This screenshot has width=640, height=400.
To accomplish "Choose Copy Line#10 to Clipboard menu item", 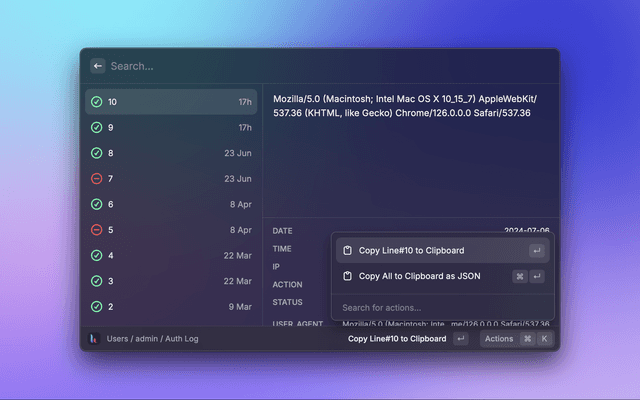I will [410, 250].
